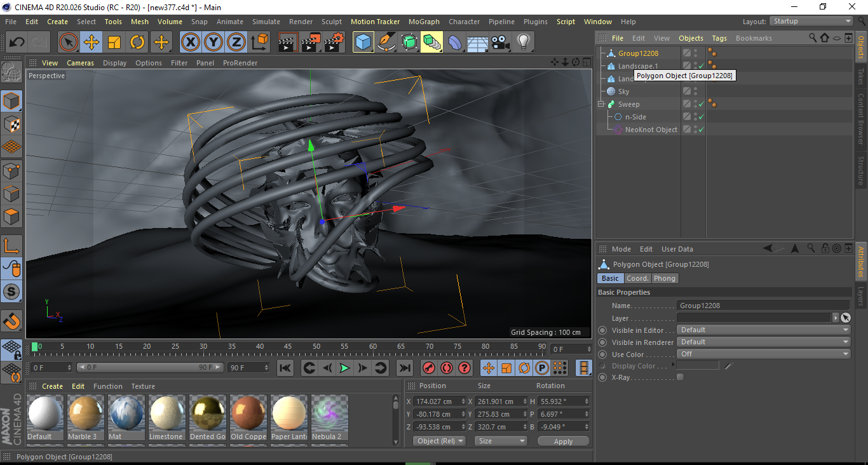Open the Simulate menu

[x=266, y=22]
